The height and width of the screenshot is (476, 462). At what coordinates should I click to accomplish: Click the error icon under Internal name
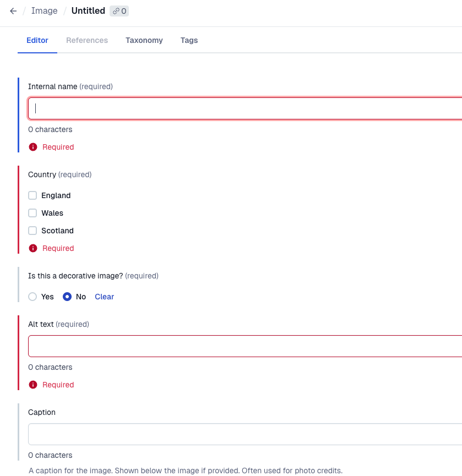[33, 147]
